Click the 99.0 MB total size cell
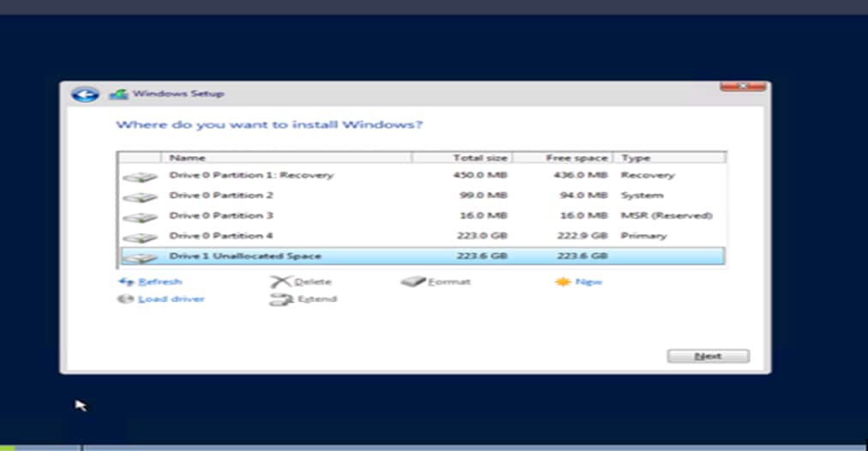This screenshot has width=868, height=451. pos(483,195)
